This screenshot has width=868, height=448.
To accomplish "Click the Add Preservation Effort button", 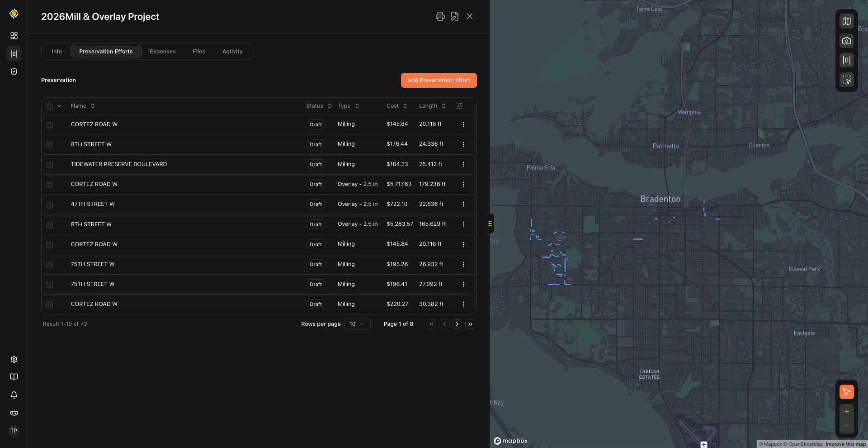I will click(439, 80).
